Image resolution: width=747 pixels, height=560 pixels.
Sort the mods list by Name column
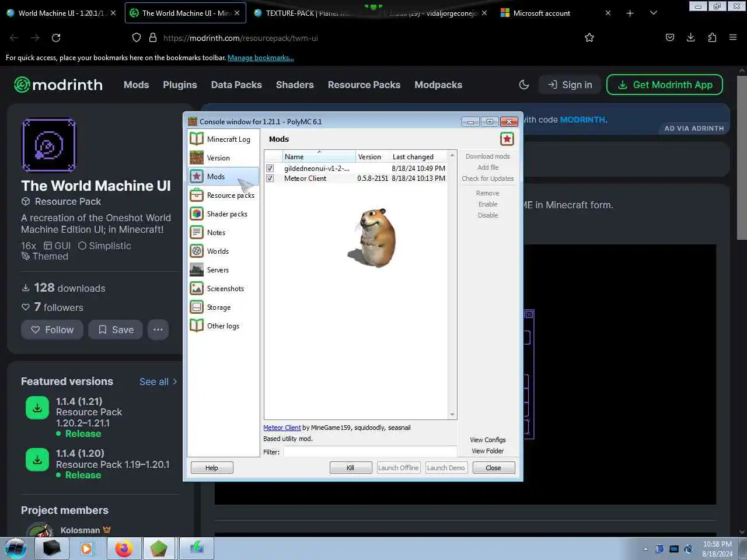point(319,156)
